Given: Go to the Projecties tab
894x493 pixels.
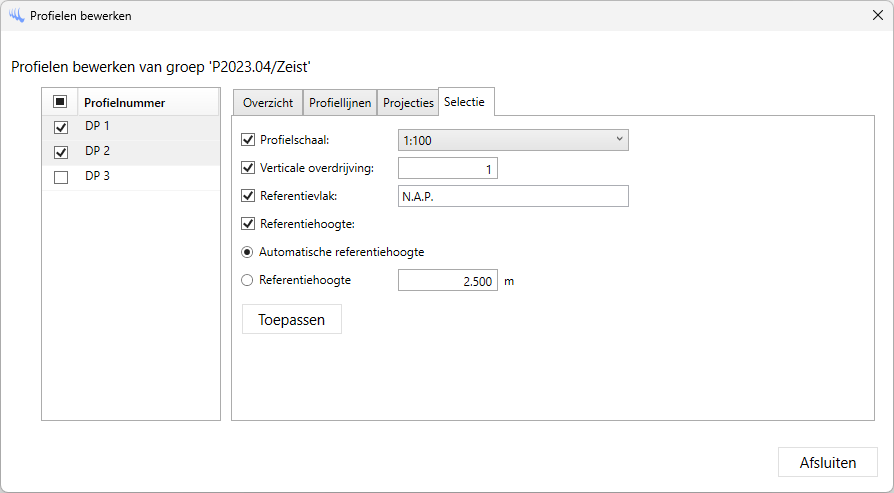Looking at the screenshot, I should [409, 103].
